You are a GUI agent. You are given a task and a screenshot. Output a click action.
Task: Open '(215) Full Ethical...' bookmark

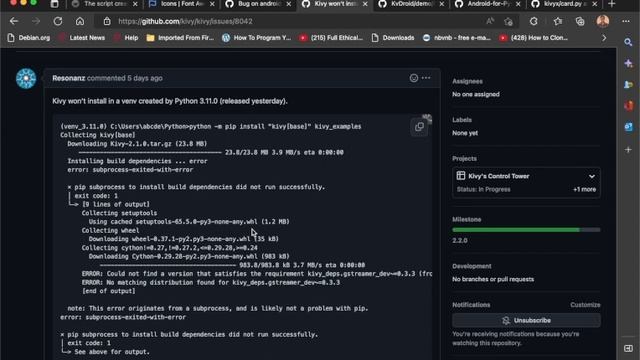coord(331,38)
